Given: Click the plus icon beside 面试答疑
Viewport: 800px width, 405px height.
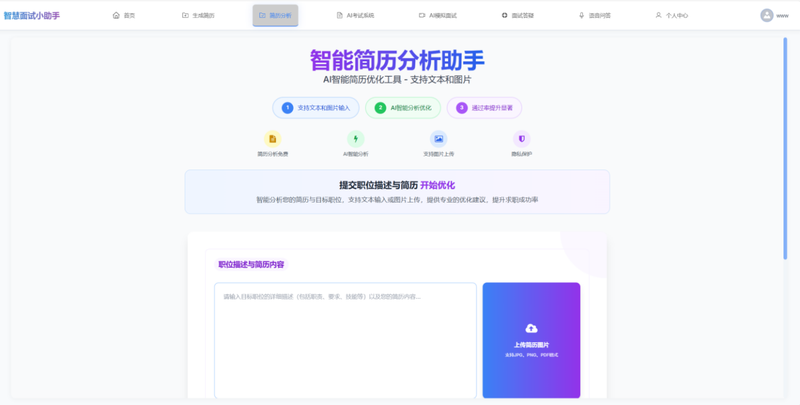Looking at the screenshot, I should [x=505, y=15].
